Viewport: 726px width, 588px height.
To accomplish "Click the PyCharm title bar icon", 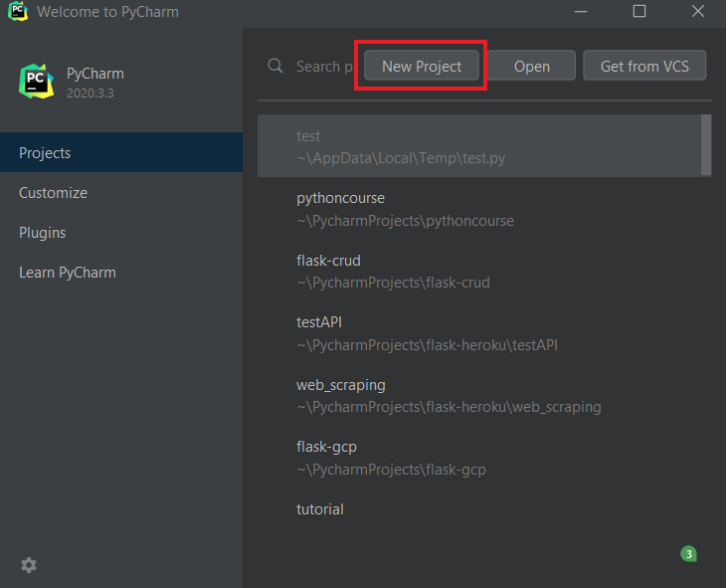I will [x=18, y=11].
